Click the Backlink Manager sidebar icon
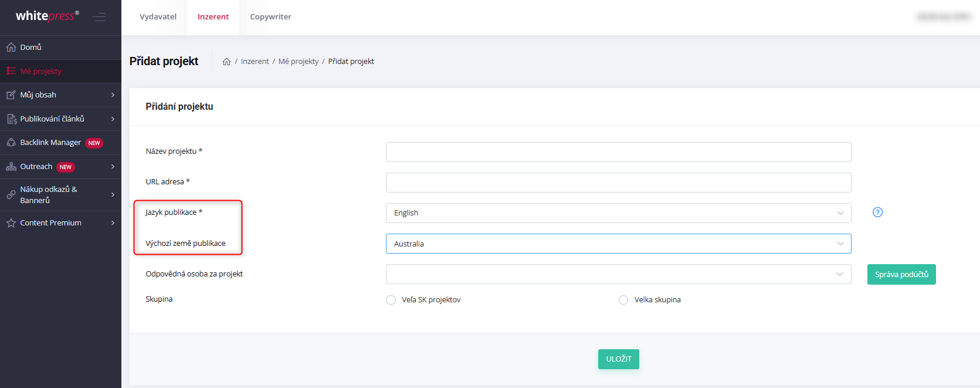The image size is (980, 388). click(x=11, y=143)
